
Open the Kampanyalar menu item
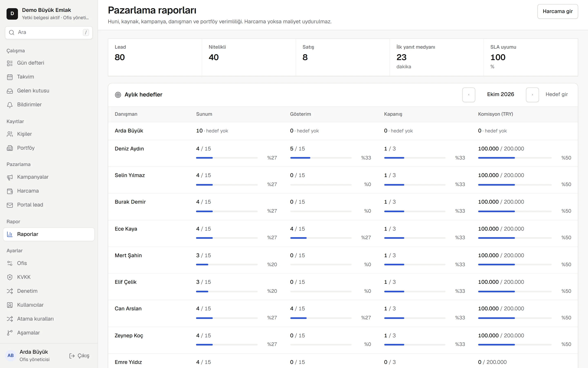49,177
